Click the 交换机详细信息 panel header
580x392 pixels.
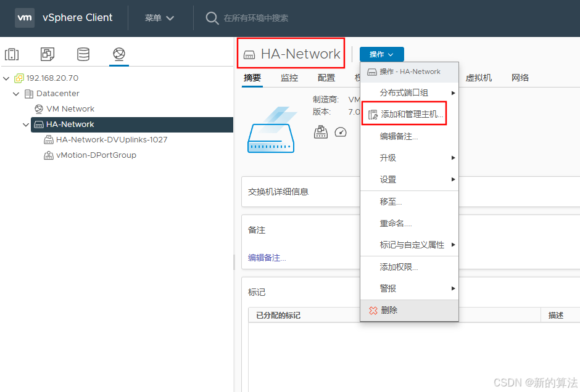[x=278, y=192]
